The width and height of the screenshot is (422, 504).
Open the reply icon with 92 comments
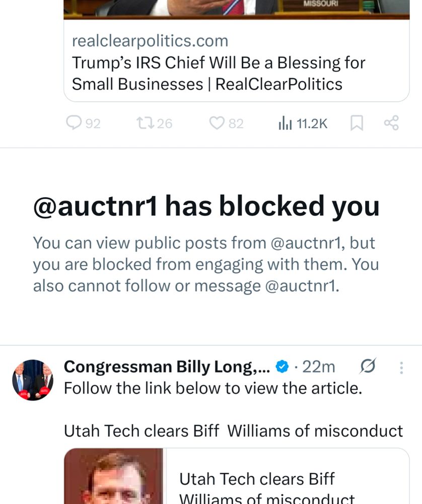75,123
